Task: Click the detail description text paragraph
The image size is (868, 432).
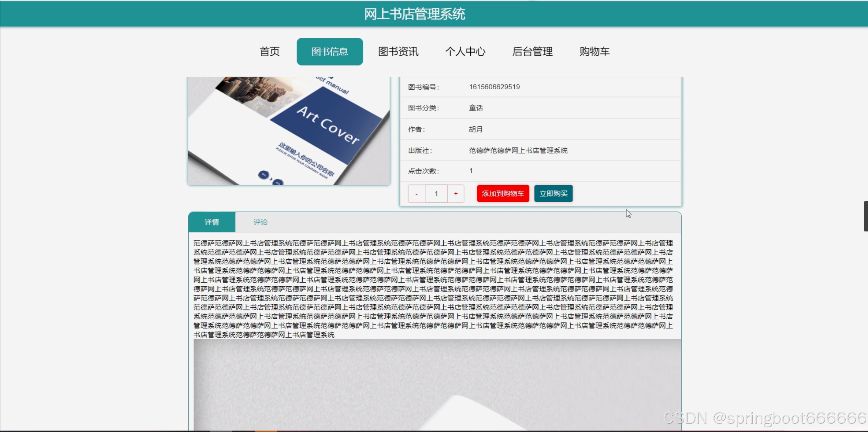Action: coord(433,288)
